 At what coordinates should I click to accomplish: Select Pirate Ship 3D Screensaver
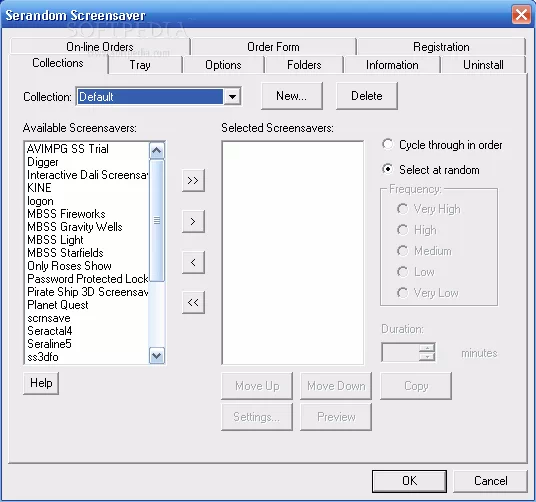(x=87, y=291)
